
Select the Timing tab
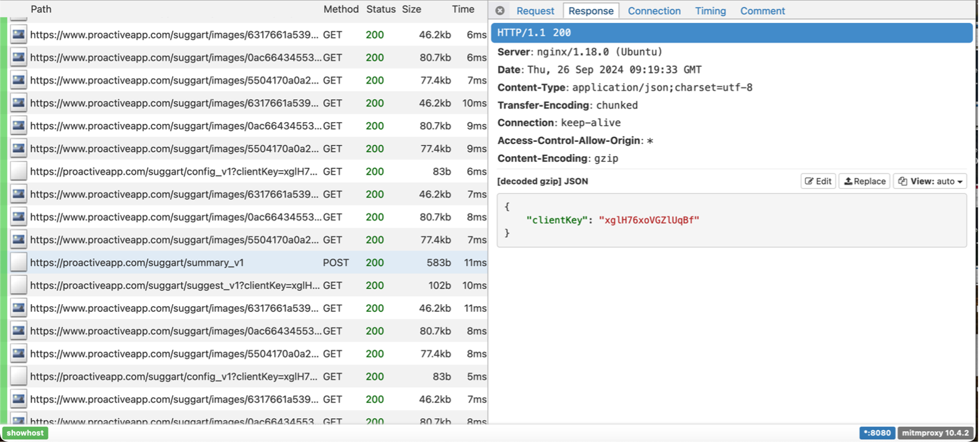pos(710,11)
